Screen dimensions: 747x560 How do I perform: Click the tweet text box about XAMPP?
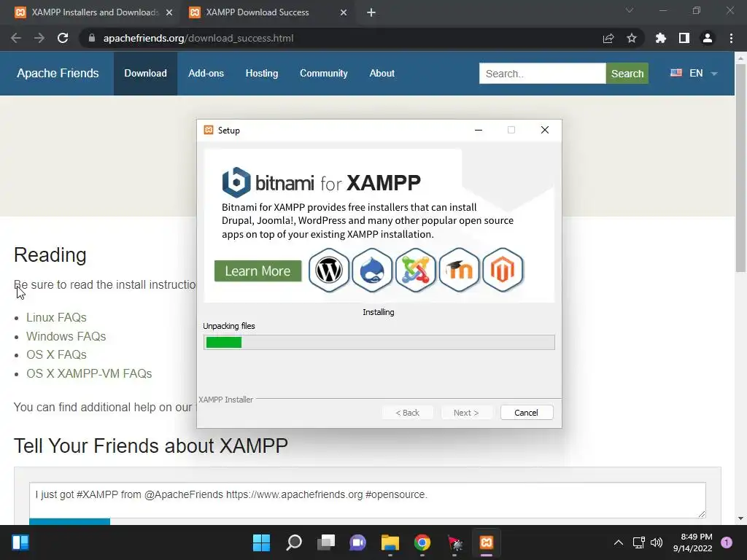click(368, 500)
